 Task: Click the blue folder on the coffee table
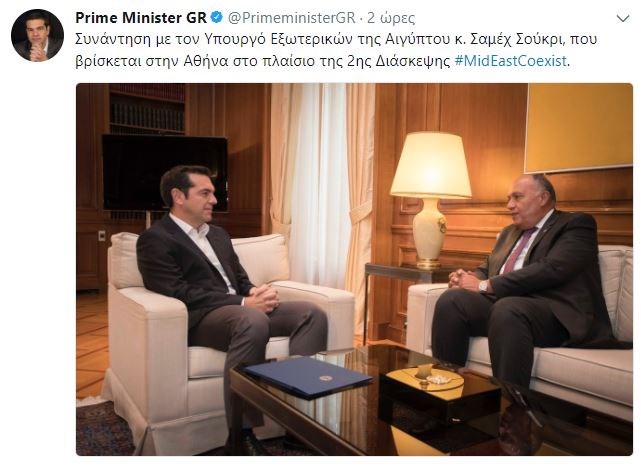pos(307,377)
